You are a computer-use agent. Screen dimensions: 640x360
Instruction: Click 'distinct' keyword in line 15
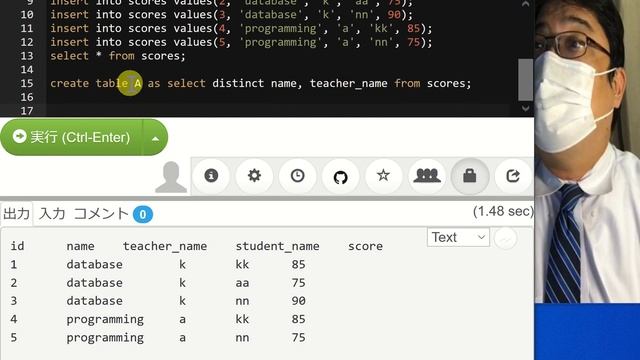coord(238,83)
